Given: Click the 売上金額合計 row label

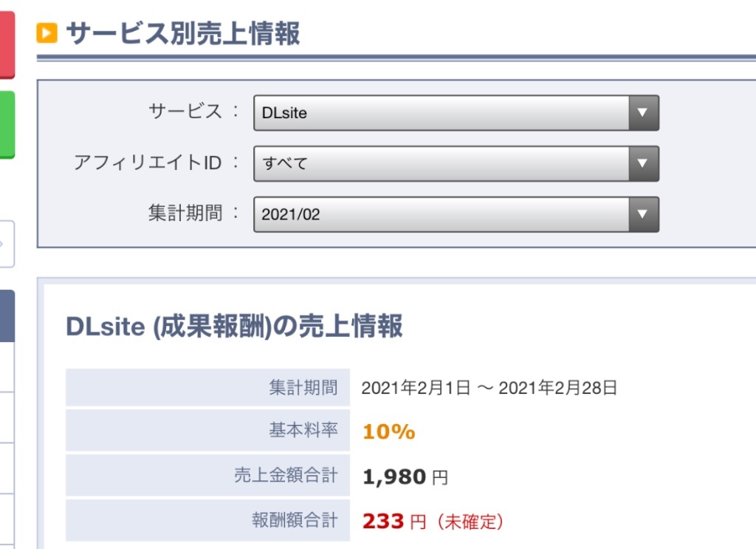Looking at the screenshot, I should click(286, 475).
